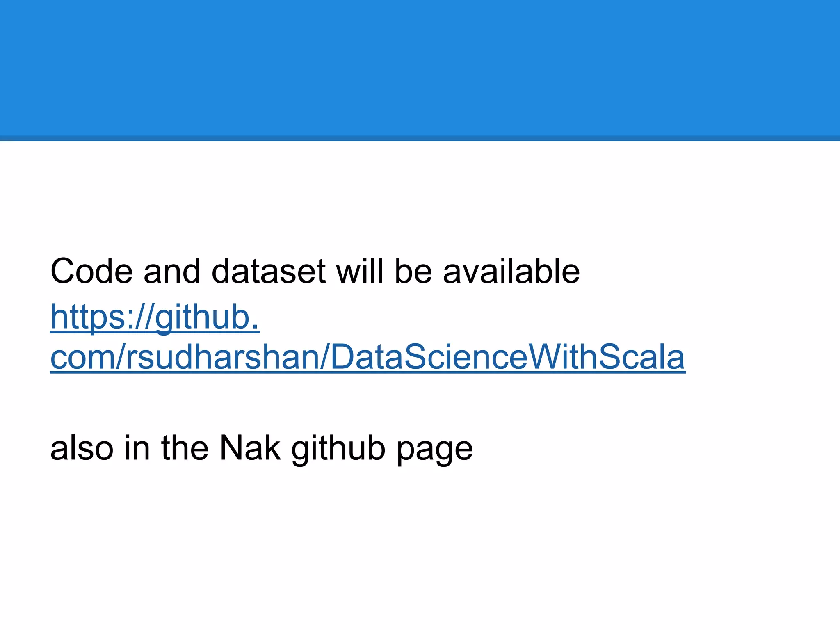Click the word "github" in the last line
Screen dimensions: 840x630
point(338,449)
